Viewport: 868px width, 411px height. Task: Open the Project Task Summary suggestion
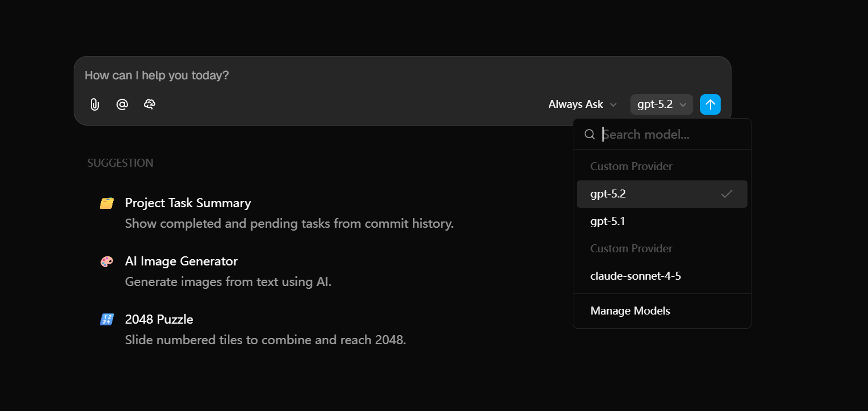(x=188, y=203)
